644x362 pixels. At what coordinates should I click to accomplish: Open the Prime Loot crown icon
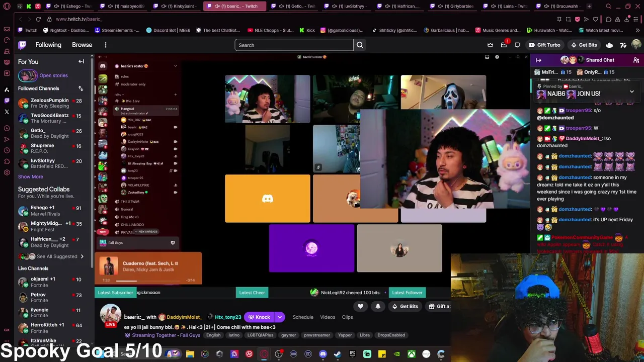tap(491, 45)
